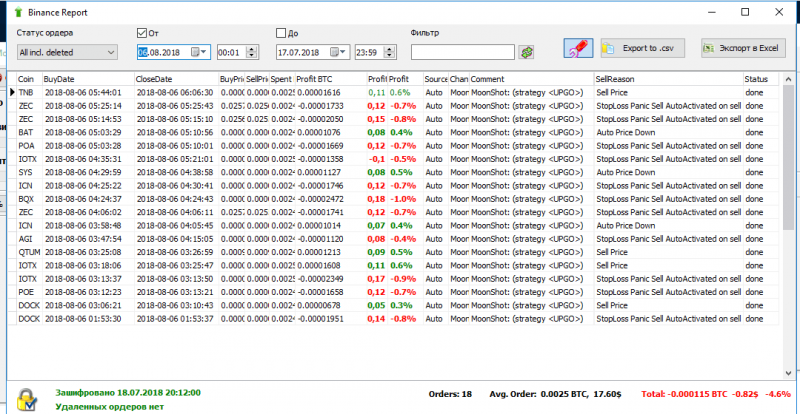Click the -0.9% profit cell
800x414 pixels.
tap(405, 278)
